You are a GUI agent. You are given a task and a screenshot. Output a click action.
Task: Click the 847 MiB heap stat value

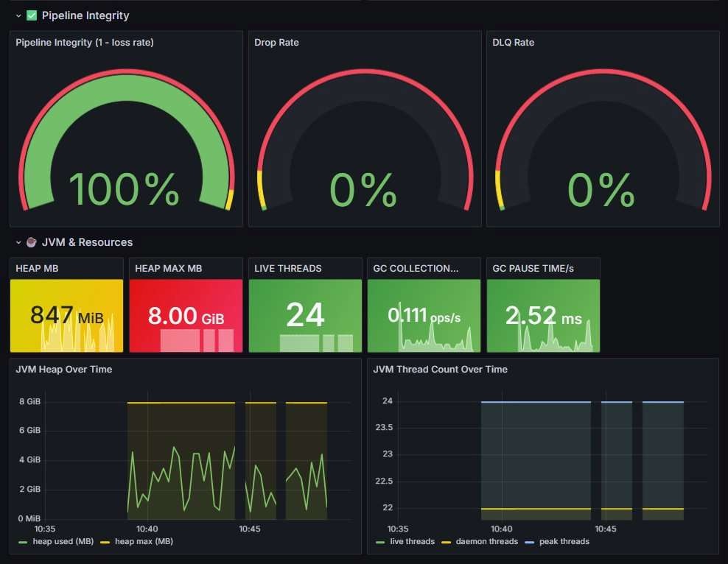tap(66, 315)
